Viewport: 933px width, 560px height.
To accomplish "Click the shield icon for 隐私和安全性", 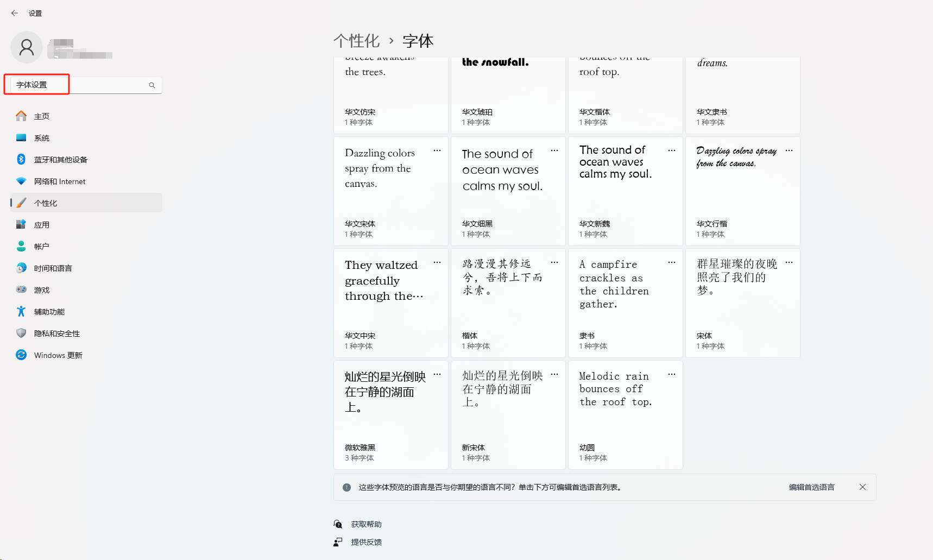I will coord(21,333).
